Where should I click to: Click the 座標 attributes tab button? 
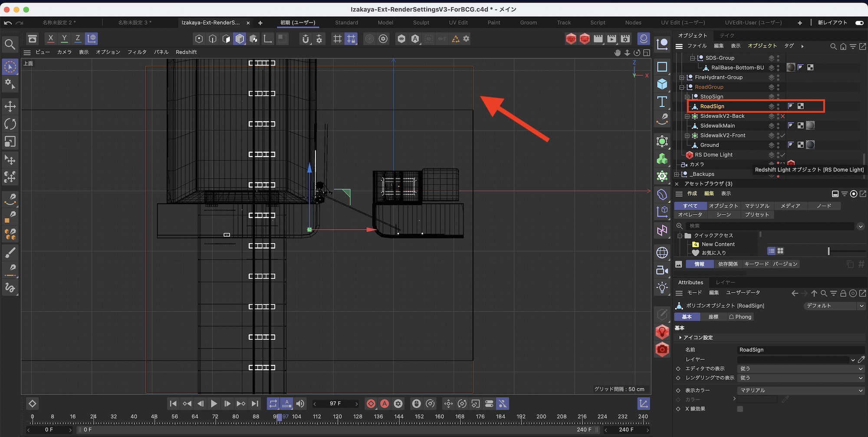713,317
